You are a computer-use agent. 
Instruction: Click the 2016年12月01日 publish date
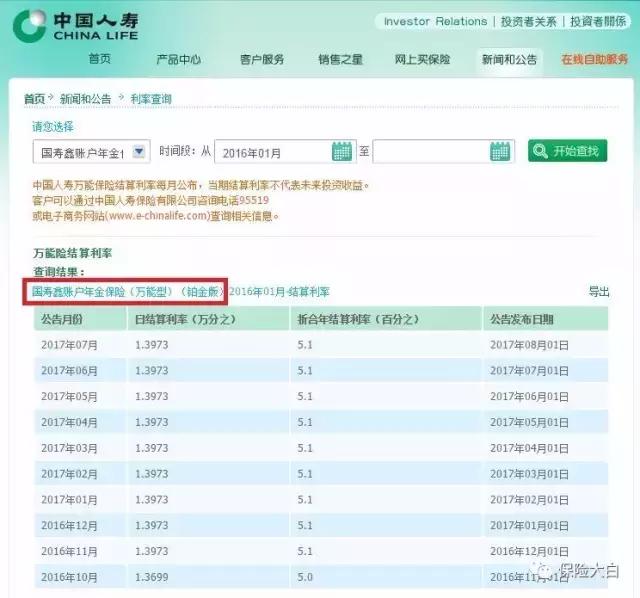click(529, 551)
